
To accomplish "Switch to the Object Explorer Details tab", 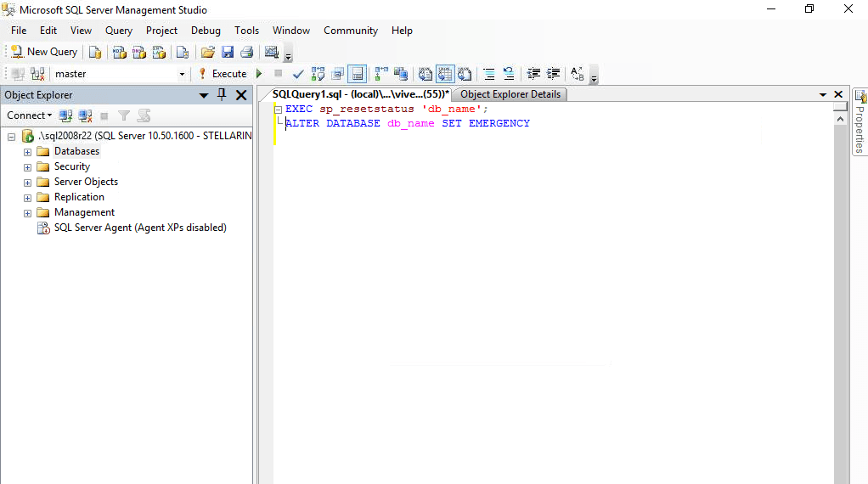I will 510,94.
